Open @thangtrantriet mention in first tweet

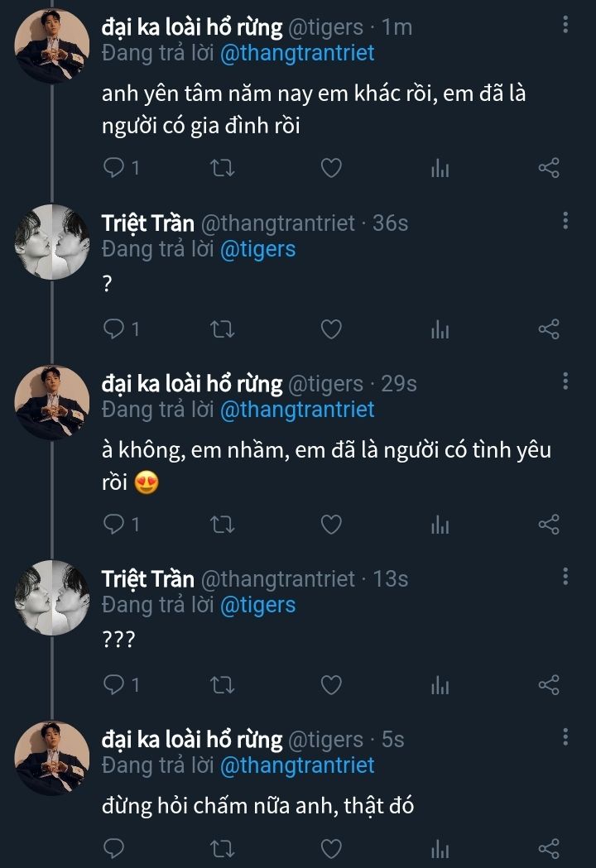[x=297, y=53]
